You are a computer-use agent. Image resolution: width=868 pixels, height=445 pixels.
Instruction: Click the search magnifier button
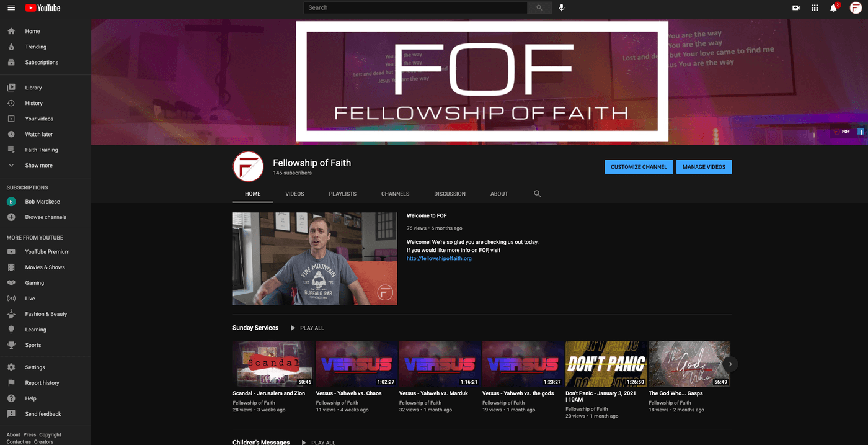click(539, 7)
